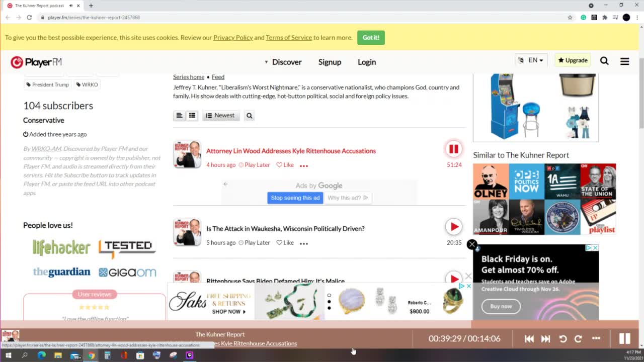Open The Kuhner Report link in the player bar

pos(220,334)
